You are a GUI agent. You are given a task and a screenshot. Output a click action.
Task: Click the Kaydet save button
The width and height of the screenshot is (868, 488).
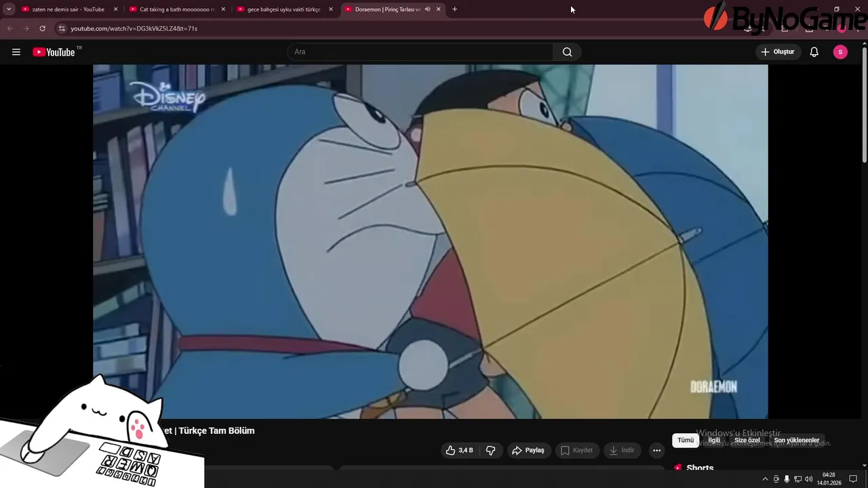click(577, 450)
